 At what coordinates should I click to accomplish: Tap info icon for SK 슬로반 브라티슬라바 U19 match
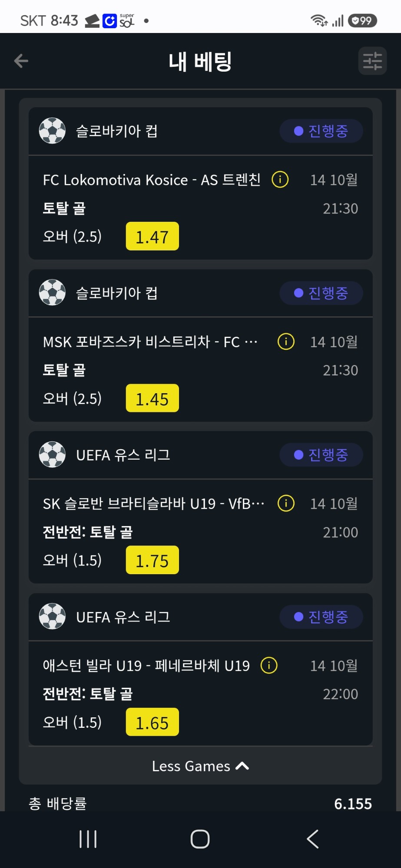click(x=286, y=503)
